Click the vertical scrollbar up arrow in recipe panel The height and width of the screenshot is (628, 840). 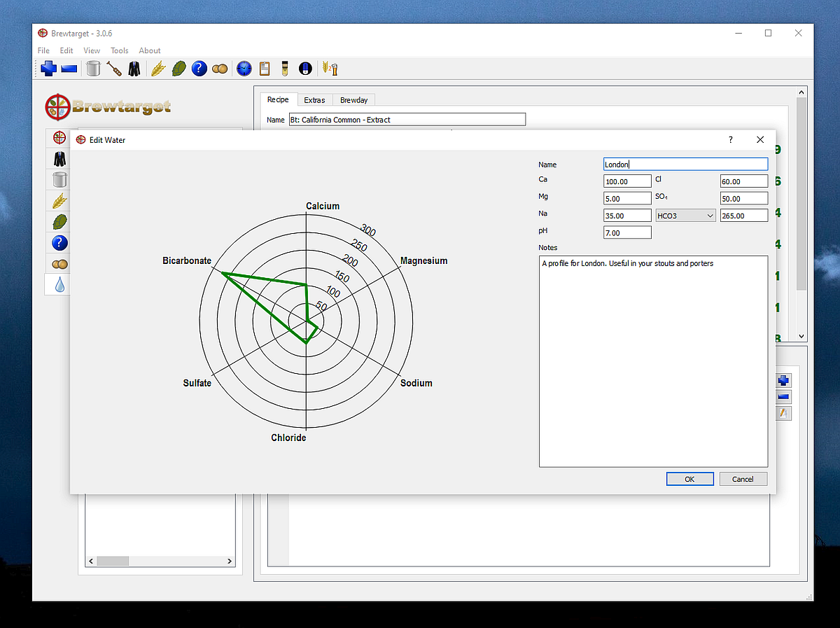coord(801,92)
